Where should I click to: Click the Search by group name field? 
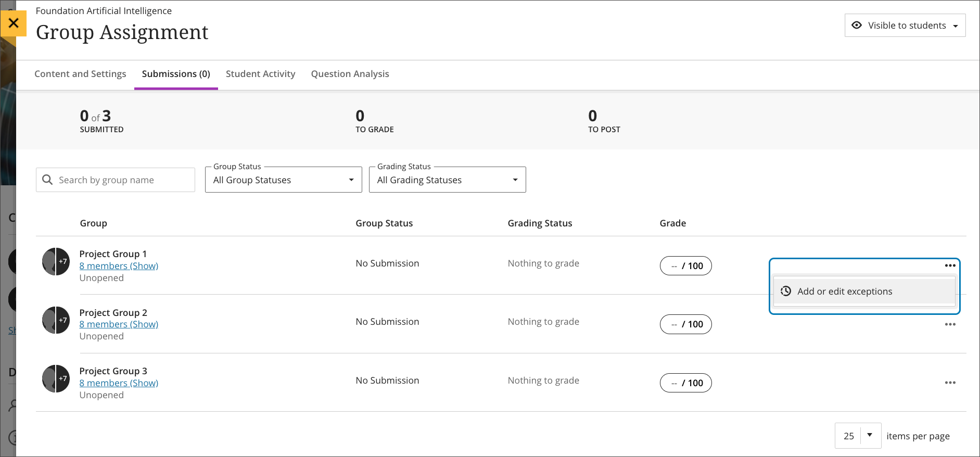[123, 180]
